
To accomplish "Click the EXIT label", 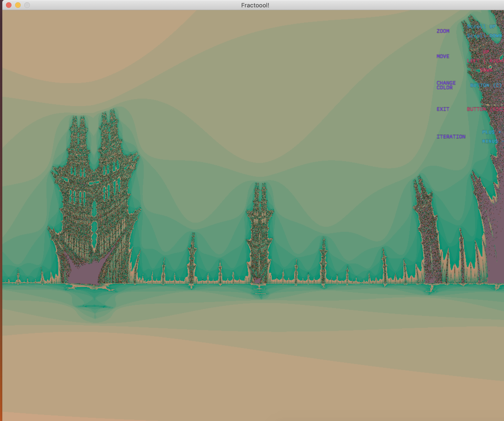I will tap(443, 109).
